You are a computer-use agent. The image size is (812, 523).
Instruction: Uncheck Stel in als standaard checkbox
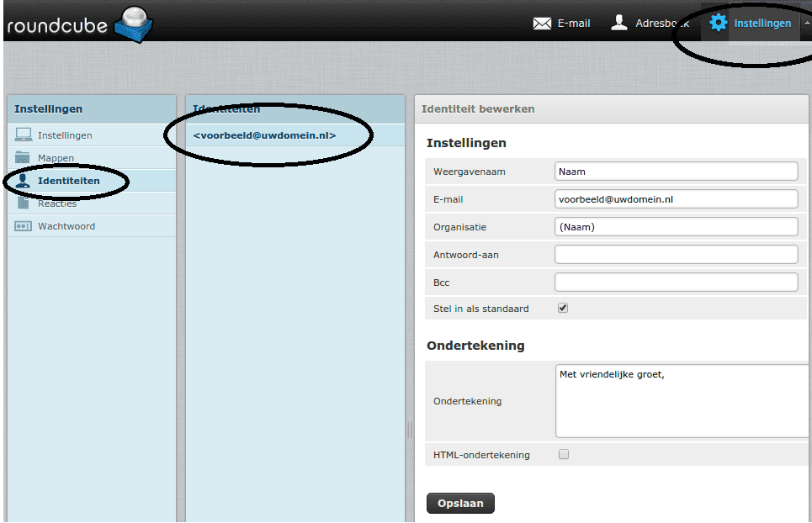click(563, 309)
